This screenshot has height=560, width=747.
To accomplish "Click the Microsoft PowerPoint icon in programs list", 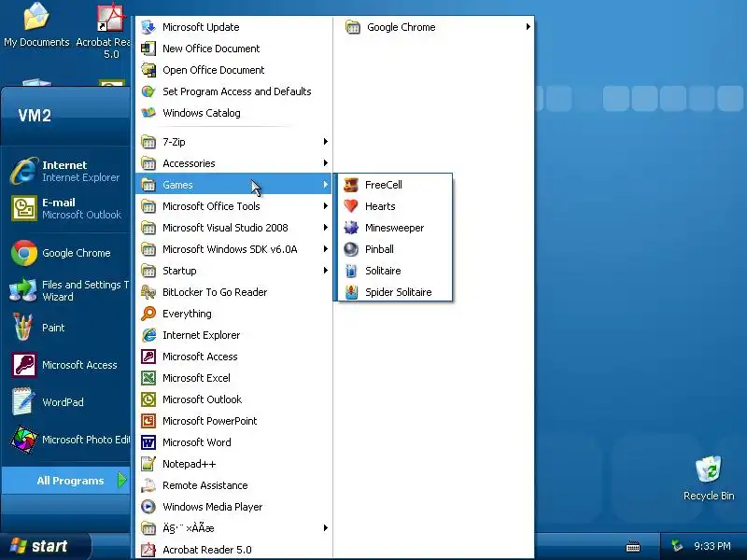I will 148,421.
